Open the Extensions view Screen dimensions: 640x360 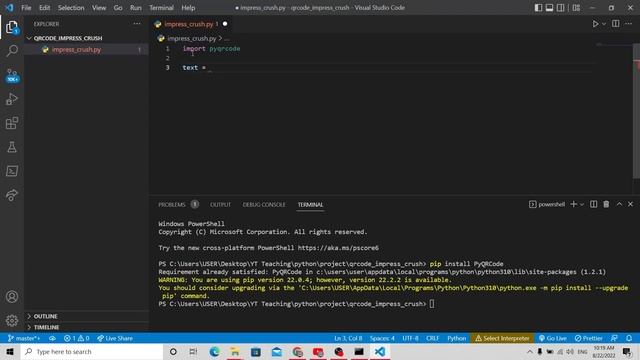(x=12, y=123)
